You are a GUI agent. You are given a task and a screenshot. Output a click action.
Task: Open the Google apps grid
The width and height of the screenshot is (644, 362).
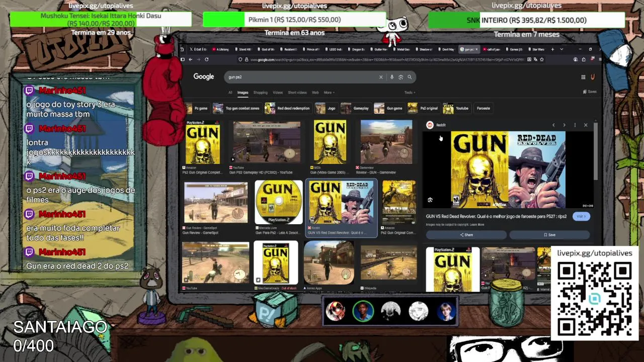[583, 77]
